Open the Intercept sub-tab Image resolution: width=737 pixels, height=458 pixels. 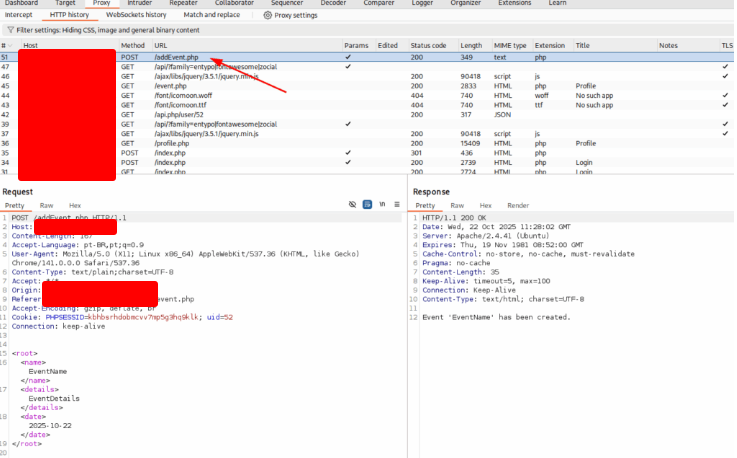19,15
